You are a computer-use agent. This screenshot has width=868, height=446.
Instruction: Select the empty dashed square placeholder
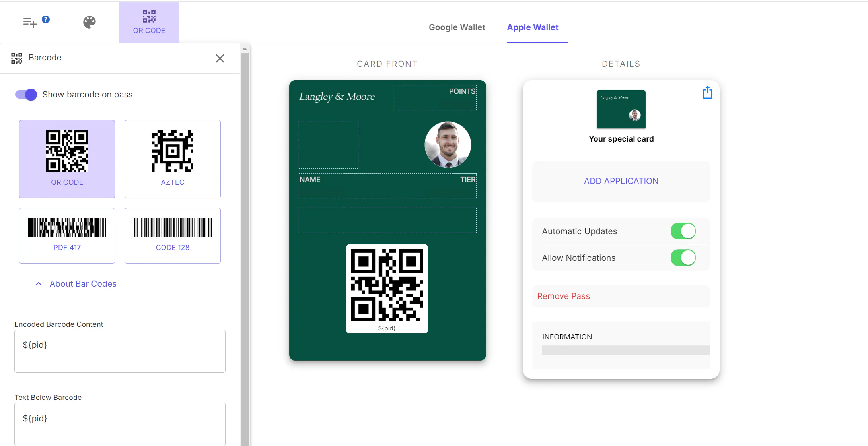[329, 145]
